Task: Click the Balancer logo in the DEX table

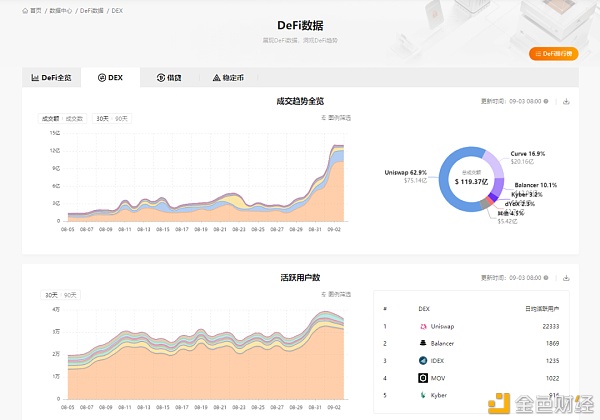Action: (x=424, y=343)
